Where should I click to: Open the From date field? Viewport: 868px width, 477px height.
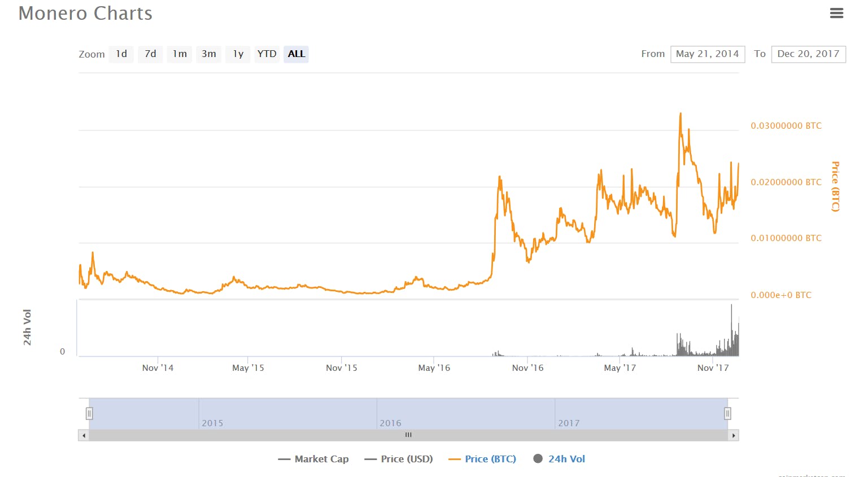[x=707, y=54]
